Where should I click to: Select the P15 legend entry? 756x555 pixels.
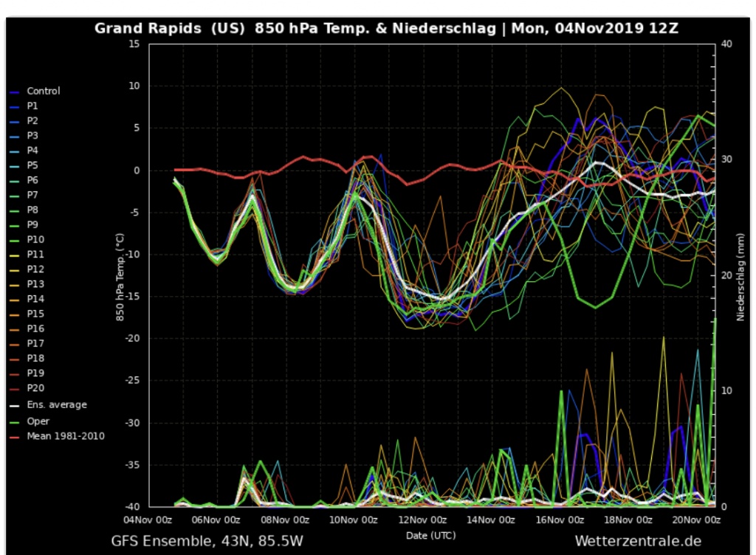coord(35,314)
